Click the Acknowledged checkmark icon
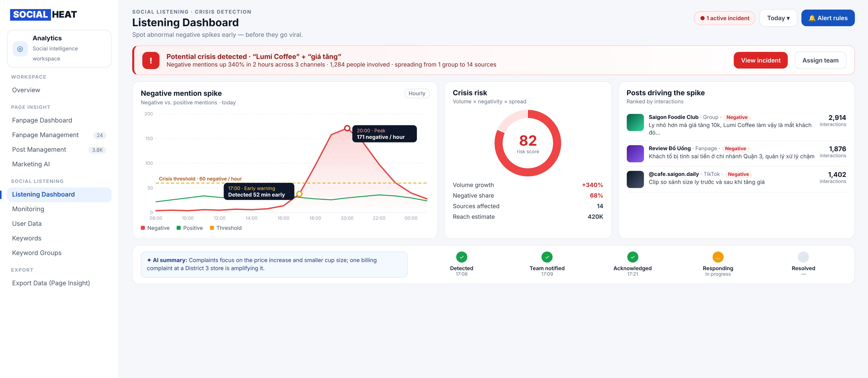The height and width of the screenshot is (378, 868). 633,257
